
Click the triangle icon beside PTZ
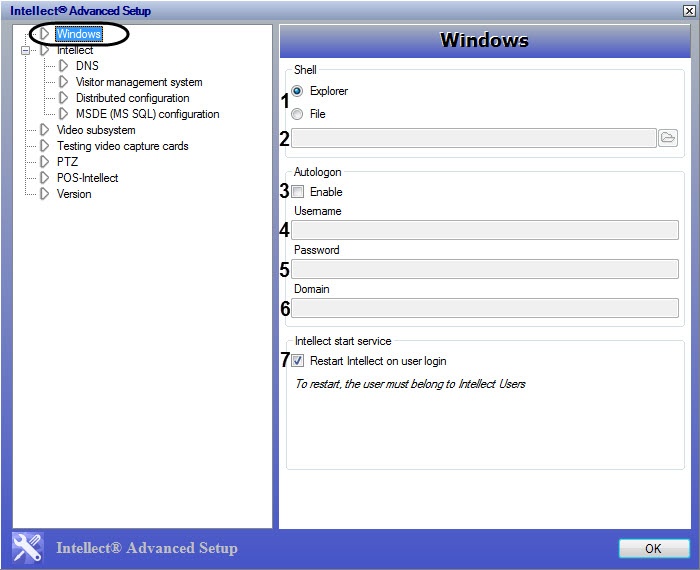pyautogui.click(x=45, y=162)
